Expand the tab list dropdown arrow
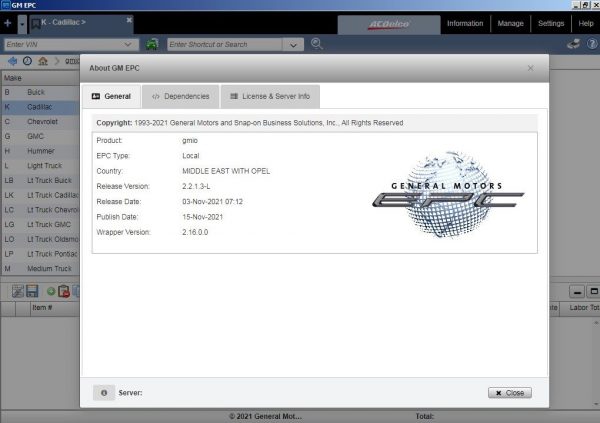The image size is (600, 423). click(22, 24)
